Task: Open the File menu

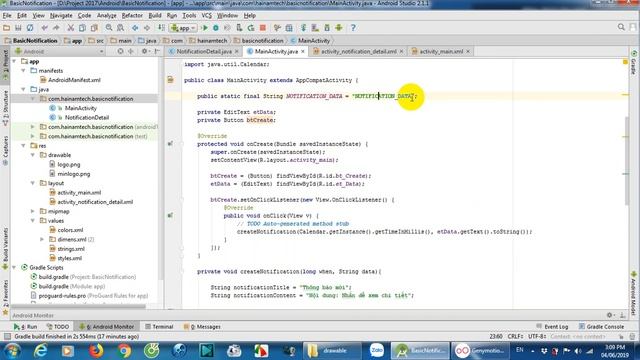Action: pyautogui.click(x=7, y=16)
